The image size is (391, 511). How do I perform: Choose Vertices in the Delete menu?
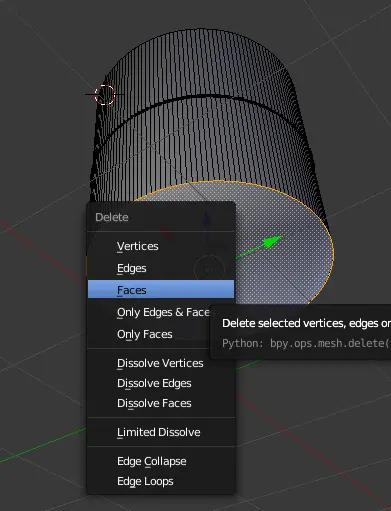(x=161, y=246)
